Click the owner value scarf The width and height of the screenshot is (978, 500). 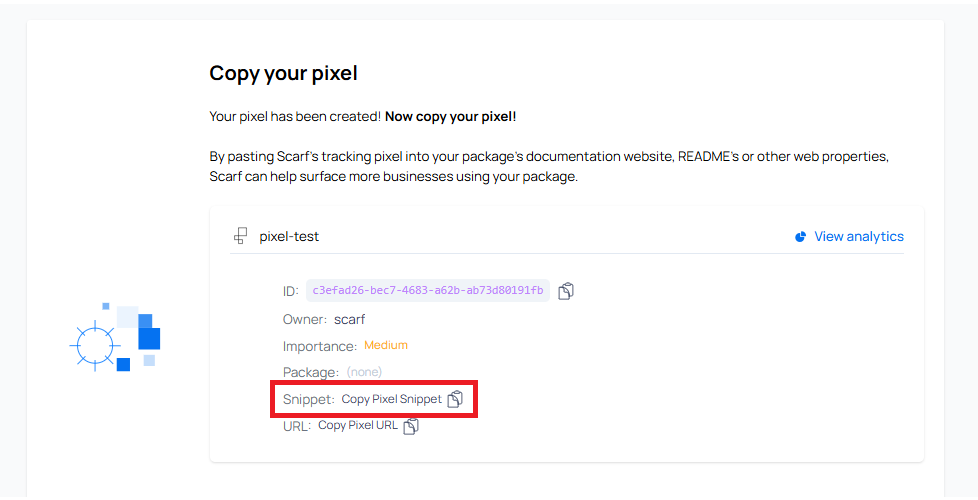click(351, 319)
